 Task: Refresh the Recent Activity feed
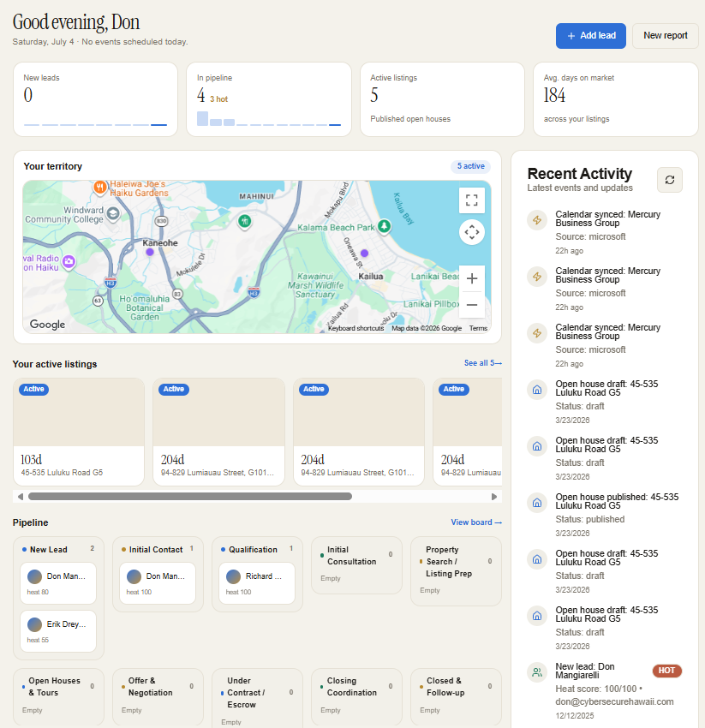tap(670, 180)
